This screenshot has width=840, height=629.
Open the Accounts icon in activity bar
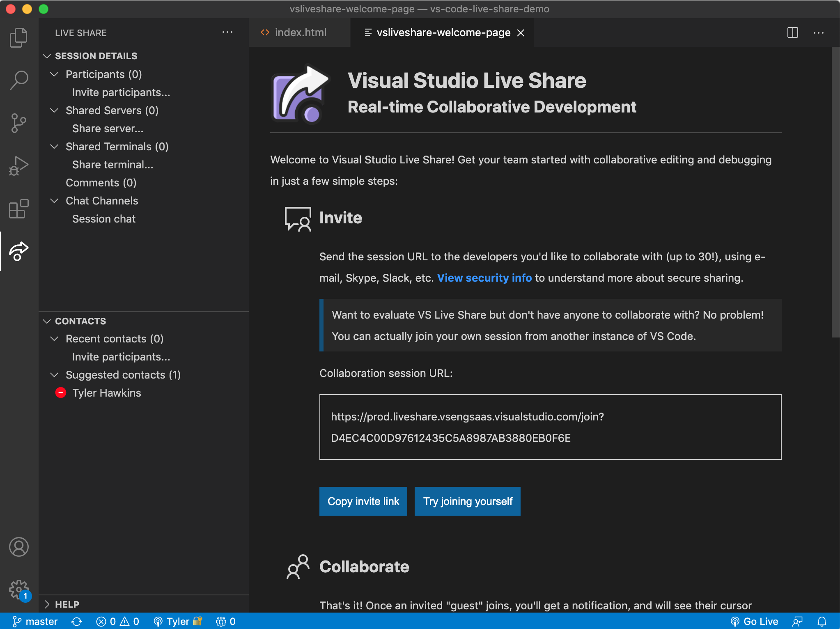tap(19, 546)
